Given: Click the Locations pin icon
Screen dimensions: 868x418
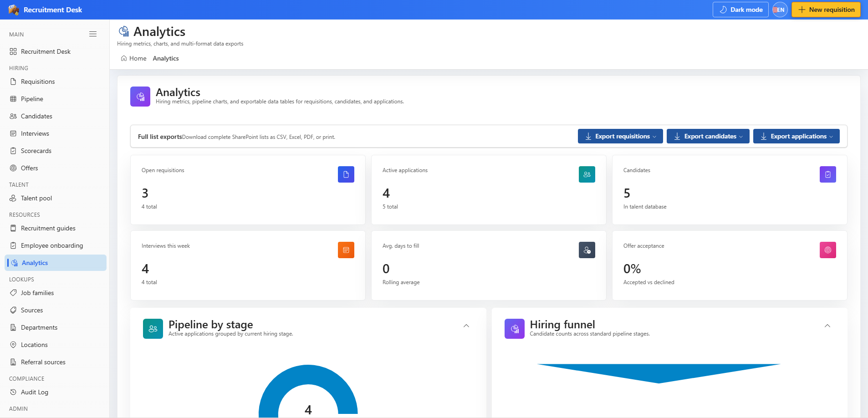Looking at the screenshot, I should pyautogui.click(x=13, y=345).
